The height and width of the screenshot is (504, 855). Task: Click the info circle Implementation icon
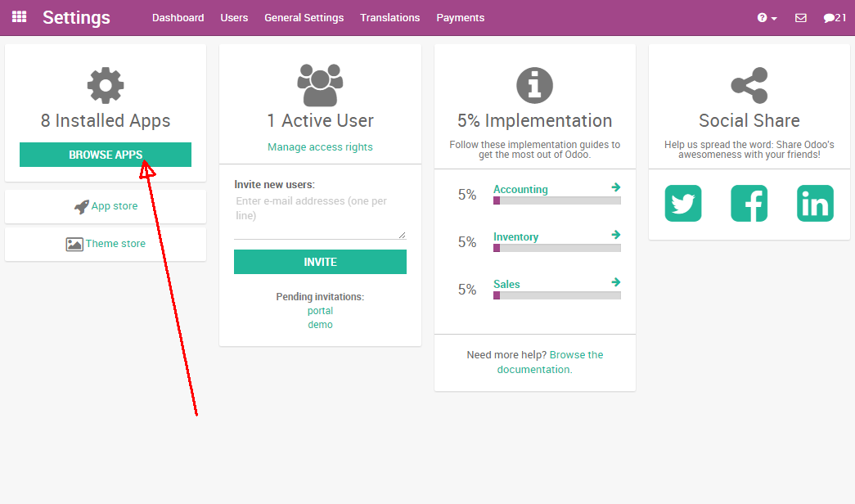coord(535,86)
